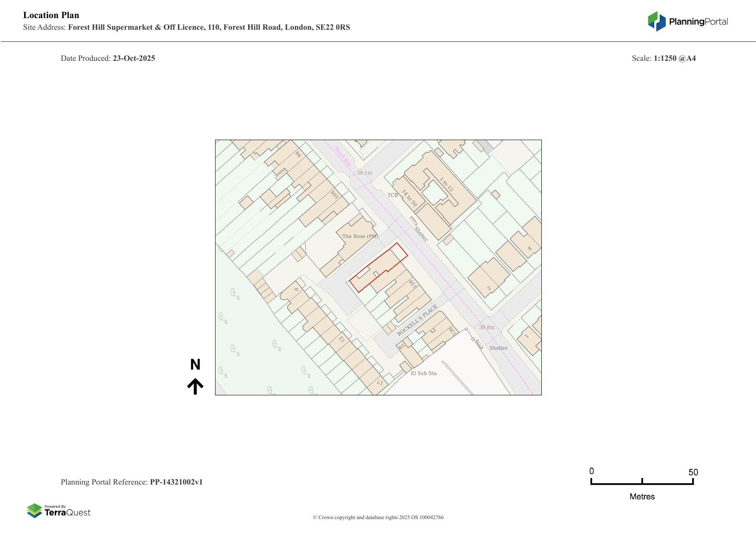This screenshot has height=535, width=756.
Task: Click the TerraQuest layered logo icon
Action: pyautogui.click(x=34, y=511)
